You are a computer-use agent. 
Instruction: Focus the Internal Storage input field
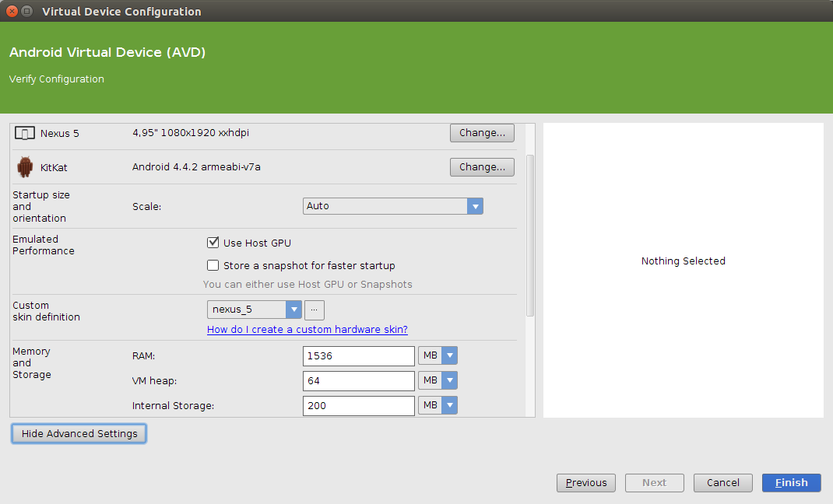point(359,406)
